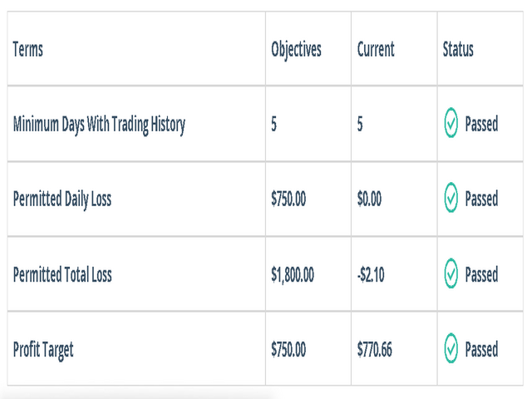532x399 pixels.
Task: Click the Passed text in Minimum Days row
Action: coord(481,124)
